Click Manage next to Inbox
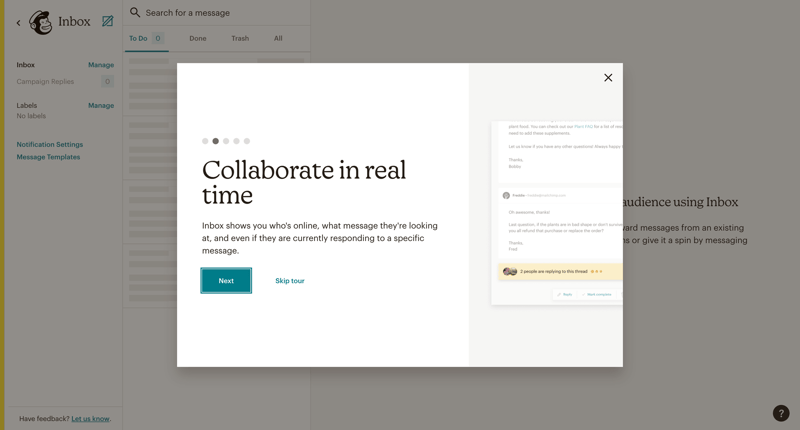 pos(101,65)
